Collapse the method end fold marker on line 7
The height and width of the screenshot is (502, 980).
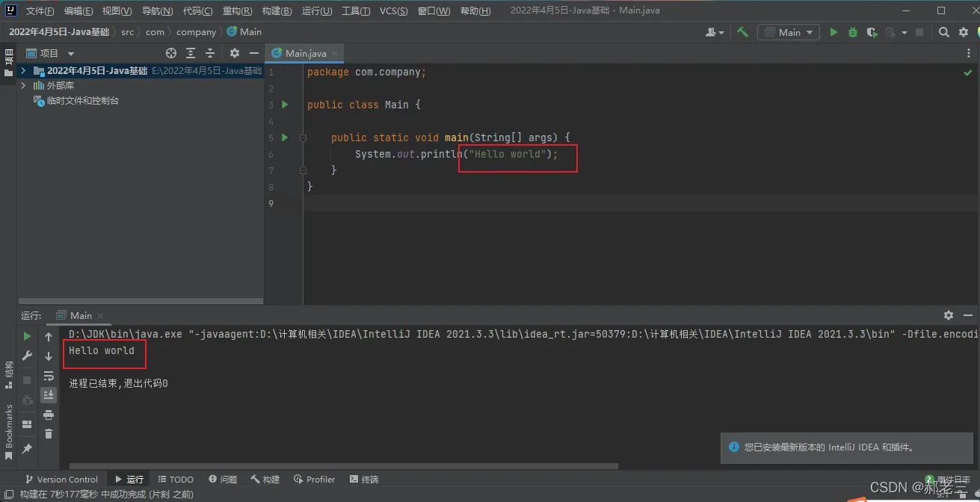pos(303,170)
